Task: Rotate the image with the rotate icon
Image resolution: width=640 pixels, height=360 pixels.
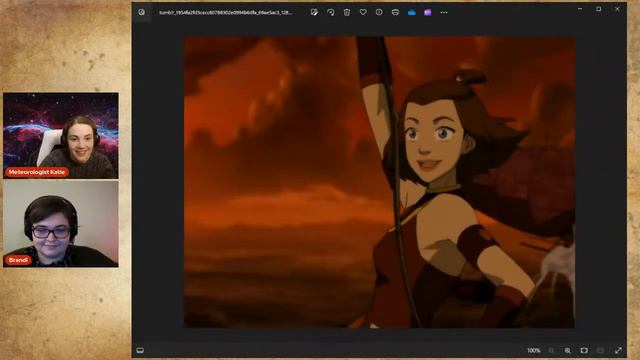Action: point(331,12)
